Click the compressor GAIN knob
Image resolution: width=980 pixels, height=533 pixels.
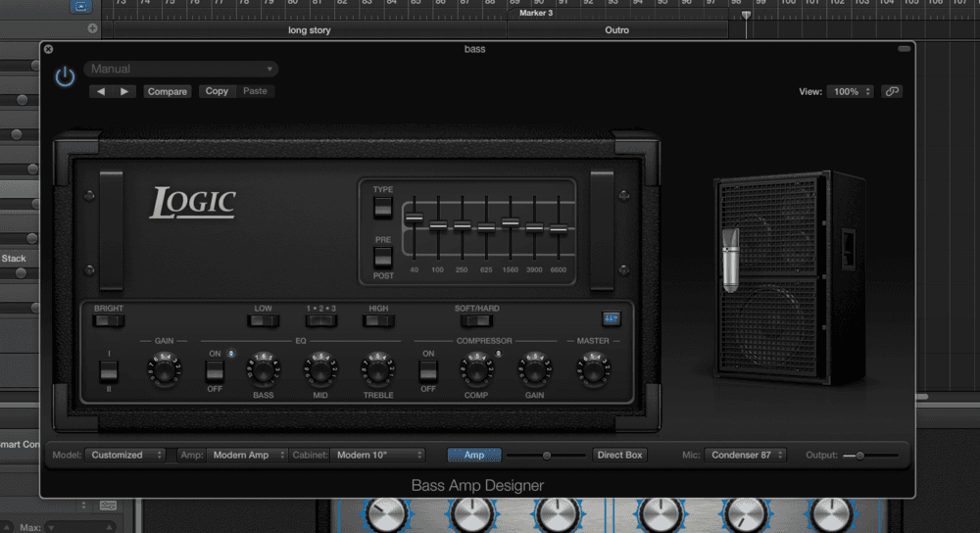point(534,369)
